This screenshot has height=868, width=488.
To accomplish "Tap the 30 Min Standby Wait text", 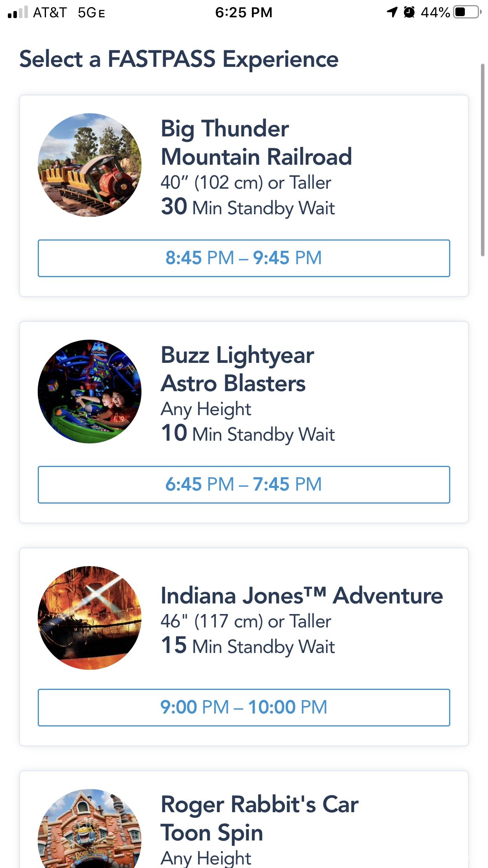I will pos(248,207).
